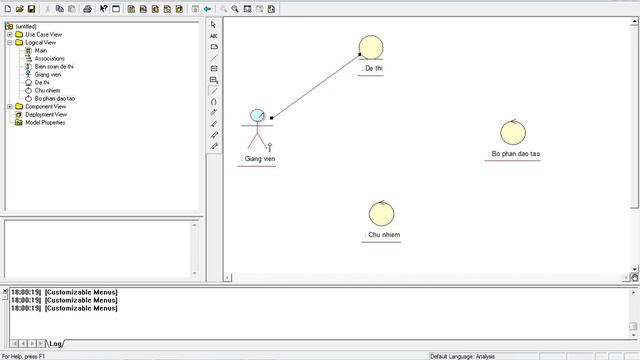This screenshot has width=640, height=360.
Task: Close the log window with its X button
Action: pos(5,291)
